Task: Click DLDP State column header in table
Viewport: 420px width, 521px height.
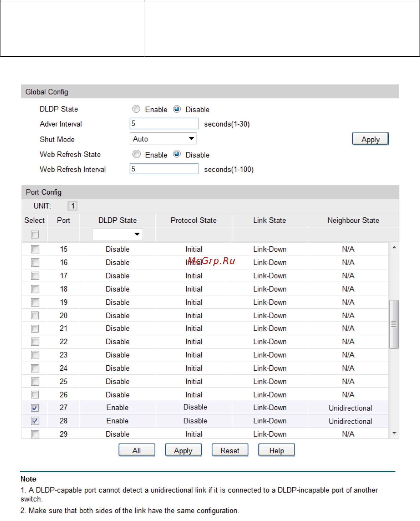Action: point(118,220)
